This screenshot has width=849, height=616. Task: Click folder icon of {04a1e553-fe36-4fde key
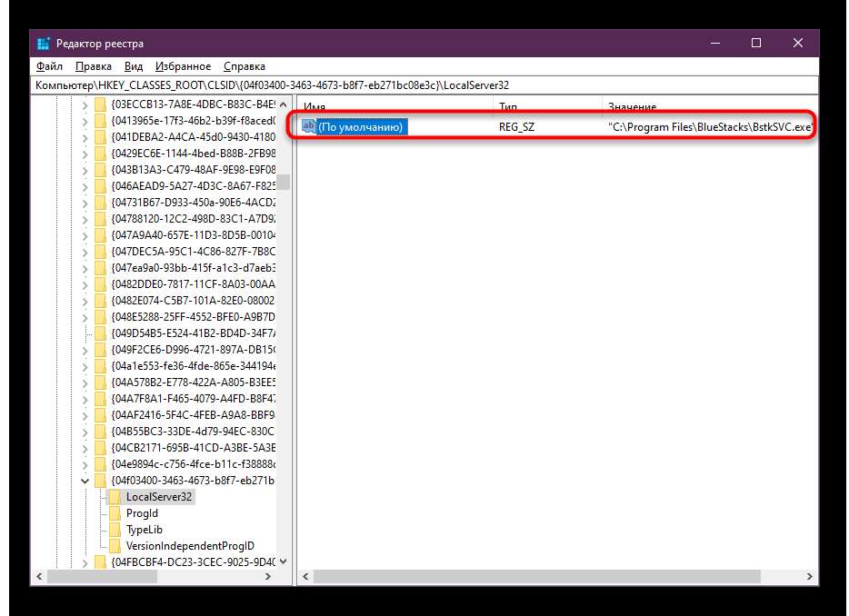(x=100, y=366)
